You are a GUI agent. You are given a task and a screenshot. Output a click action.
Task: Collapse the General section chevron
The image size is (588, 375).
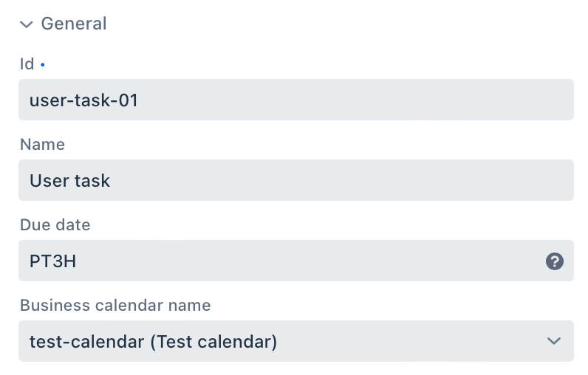point(27,24)
